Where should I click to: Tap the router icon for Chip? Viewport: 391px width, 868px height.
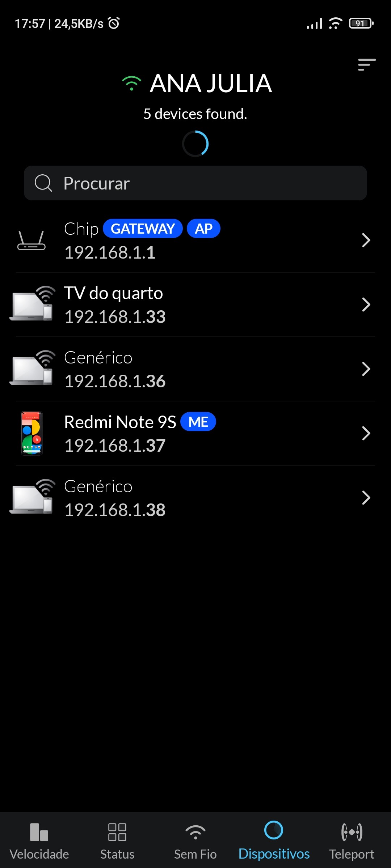click(31, 241)
